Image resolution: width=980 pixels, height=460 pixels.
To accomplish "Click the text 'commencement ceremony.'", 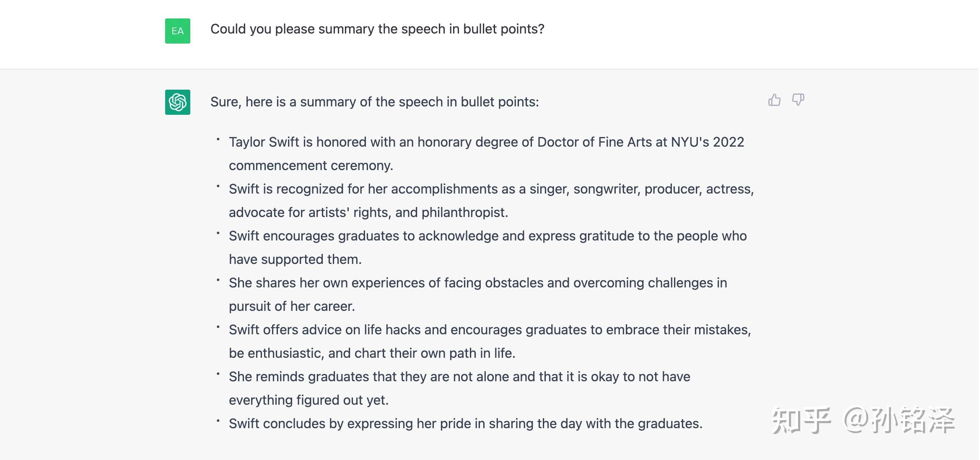I will pyautogui.click(x=311, y=165).
